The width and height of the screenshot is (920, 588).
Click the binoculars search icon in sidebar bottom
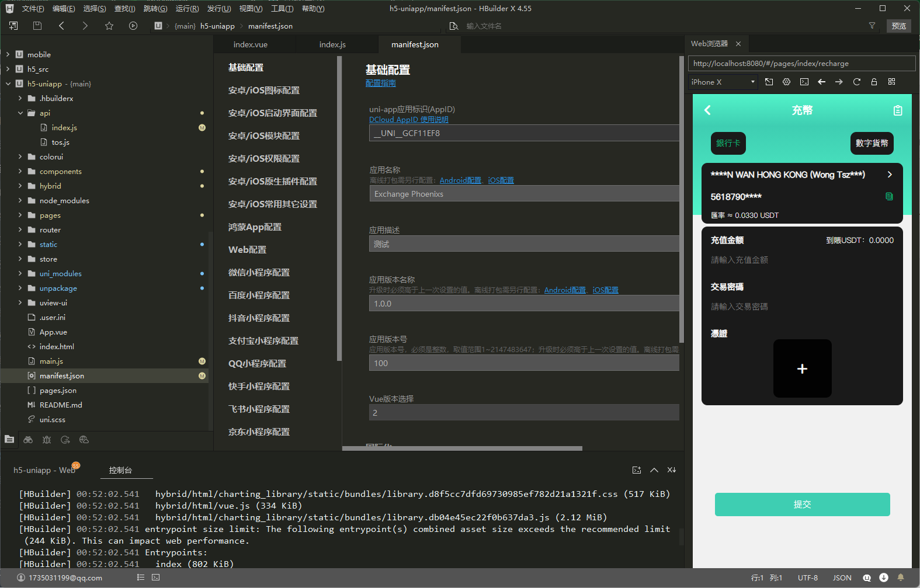pos(28,440)
